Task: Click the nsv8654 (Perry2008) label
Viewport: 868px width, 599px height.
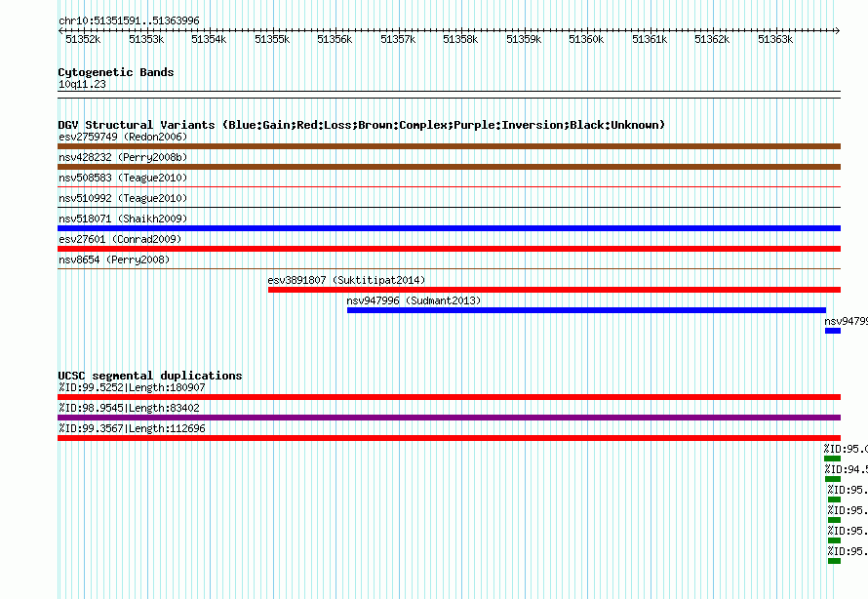Action: click(x=114, y=260)
